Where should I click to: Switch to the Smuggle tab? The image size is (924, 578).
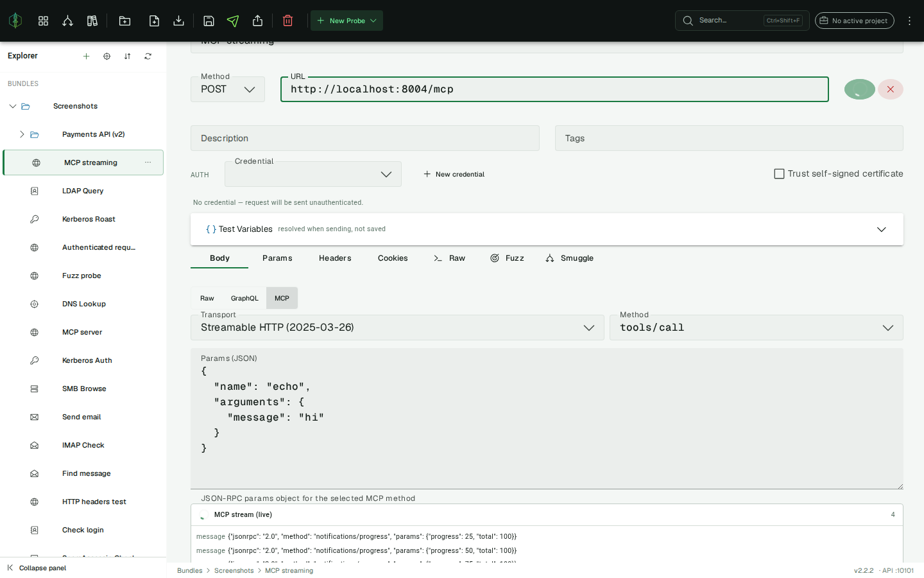(569, 258)
